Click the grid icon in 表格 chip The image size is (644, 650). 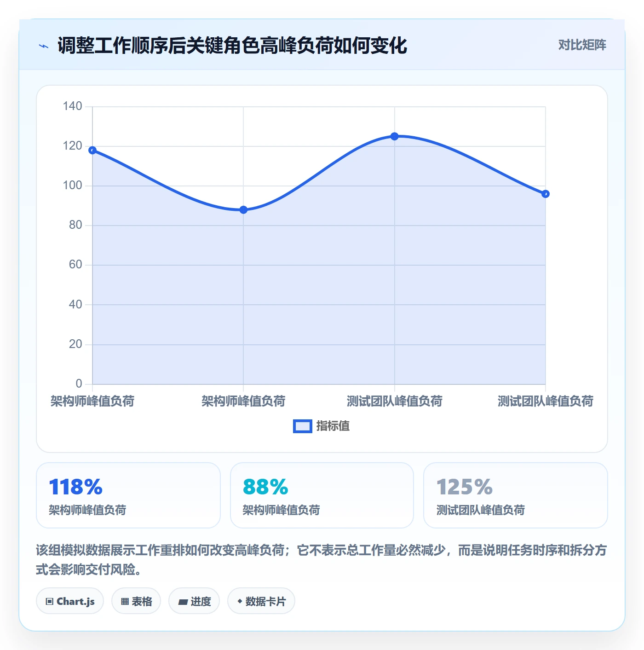(x=125, y=602)
